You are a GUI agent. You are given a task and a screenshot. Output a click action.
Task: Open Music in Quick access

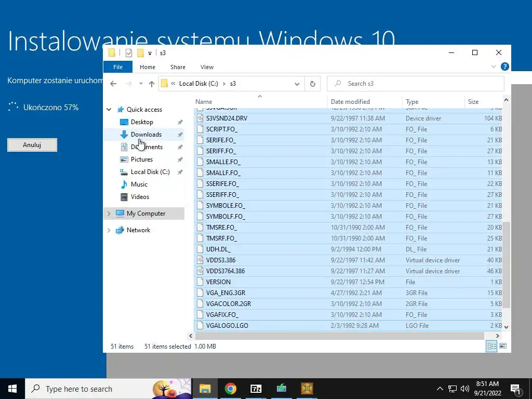(139, 184)
